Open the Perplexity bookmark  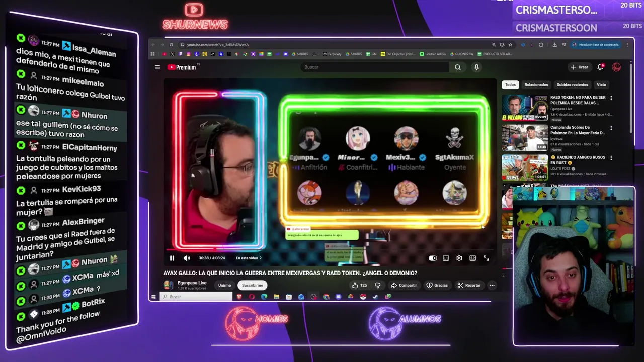(x=332, y=54)
